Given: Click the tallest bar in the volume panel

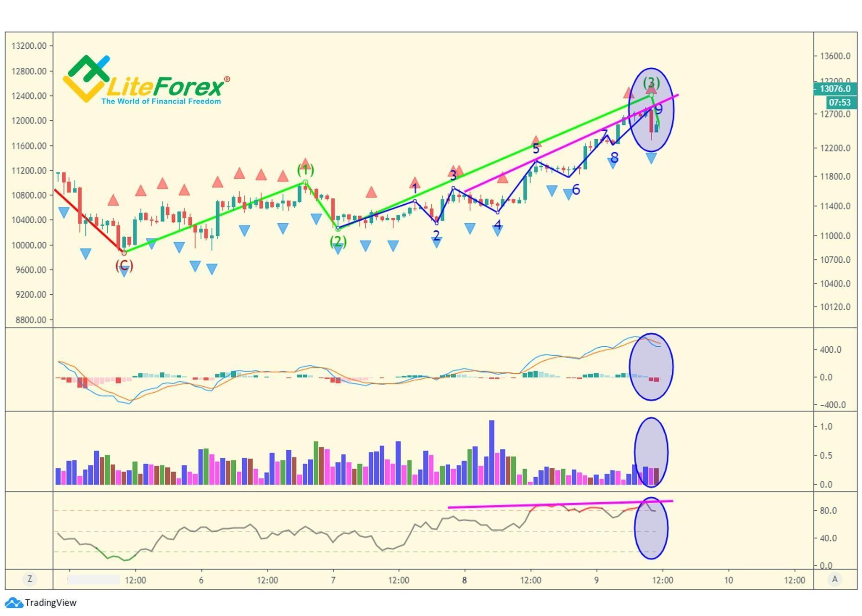Looking at the screenshot, I should (x=492, y=453).
